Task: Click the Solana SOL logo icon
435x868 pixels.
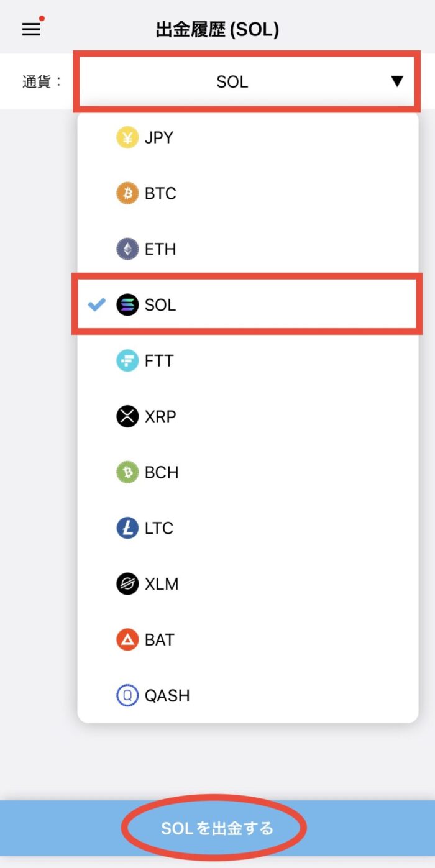Action: click(x=127, y=305)
